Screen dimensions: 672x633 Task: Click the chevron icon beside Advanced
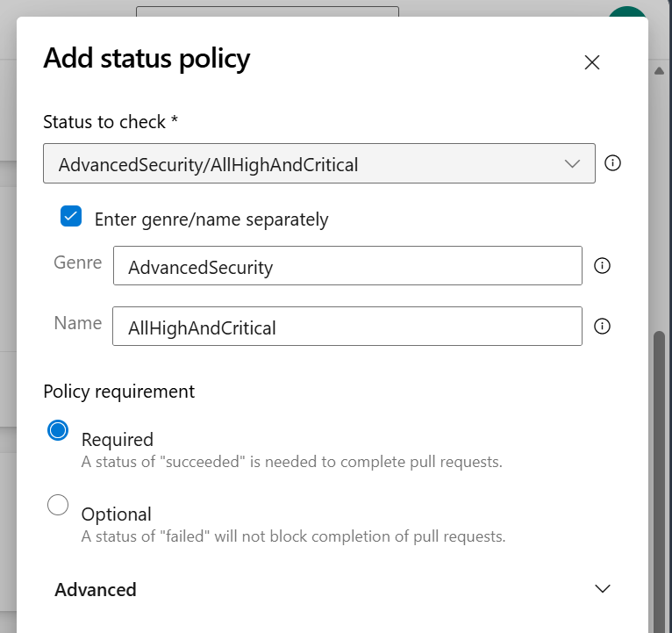[602, 589]
